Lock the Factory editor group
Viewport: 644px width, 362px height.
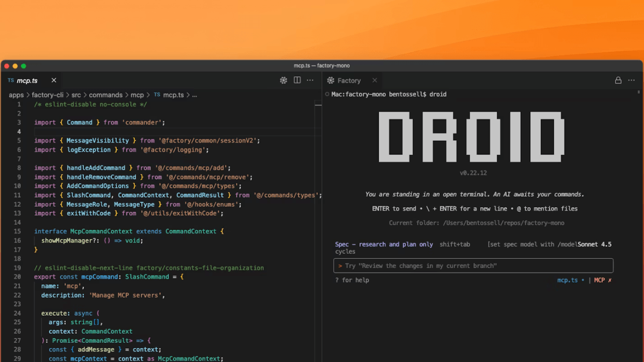[x=618, y=80]
